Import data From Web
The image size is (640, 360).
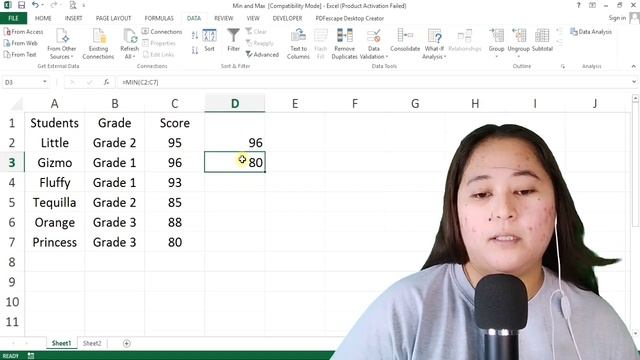(21, 43)
